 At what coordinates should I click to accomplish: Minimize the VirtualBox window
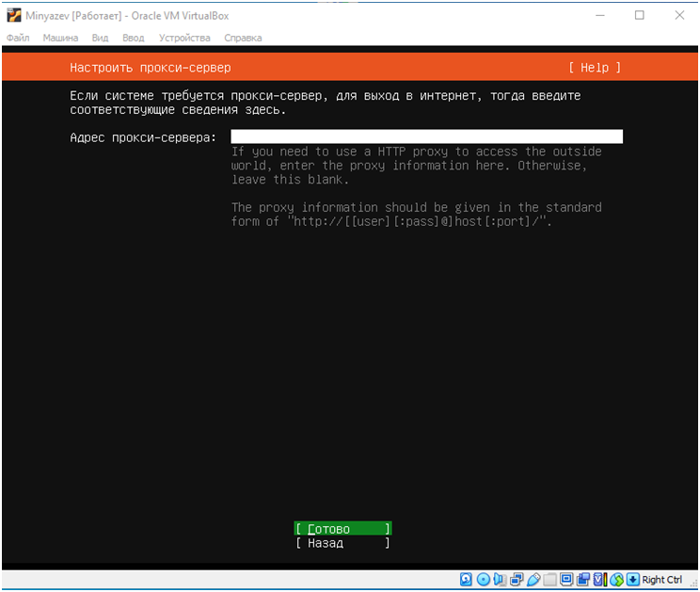pos(600,16)
